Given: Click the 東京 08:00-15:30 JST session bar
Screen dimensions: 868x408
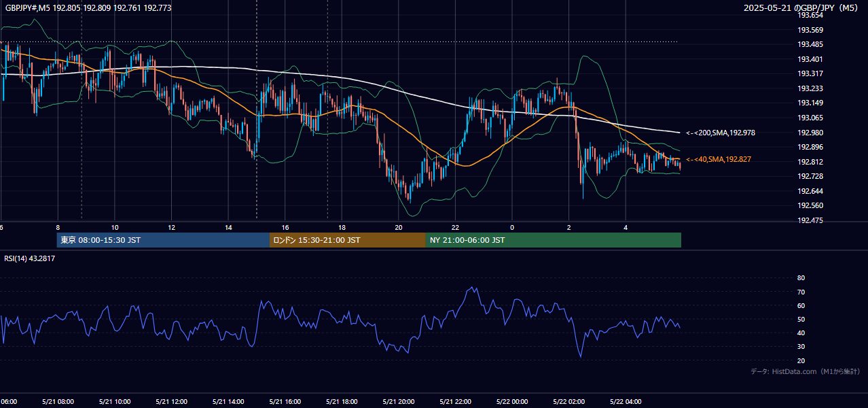Looking at the screenshot, I should tap(163, 240).
